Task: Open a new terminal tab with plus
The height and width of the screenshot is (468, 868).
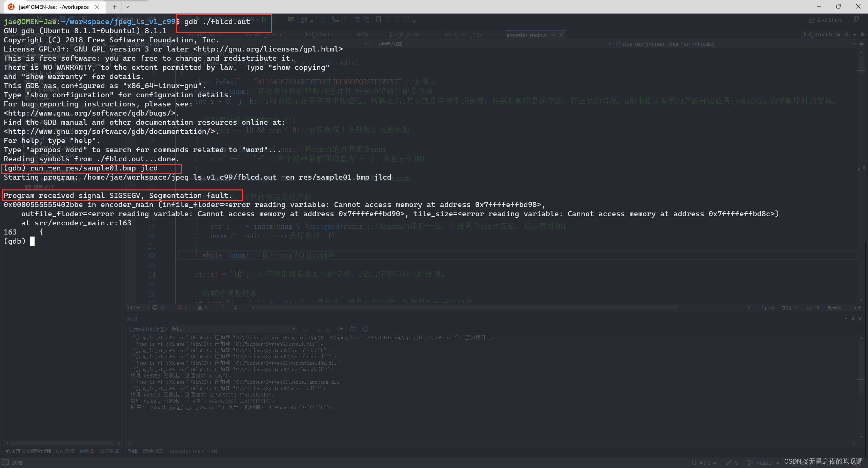Action: 115,7
